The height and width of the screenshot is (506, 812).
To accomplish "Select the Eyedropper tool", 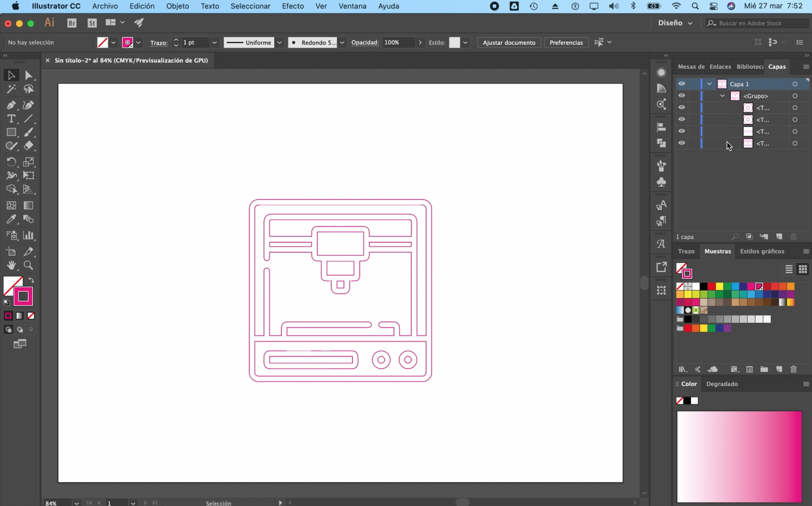I will tap(11, 219).
